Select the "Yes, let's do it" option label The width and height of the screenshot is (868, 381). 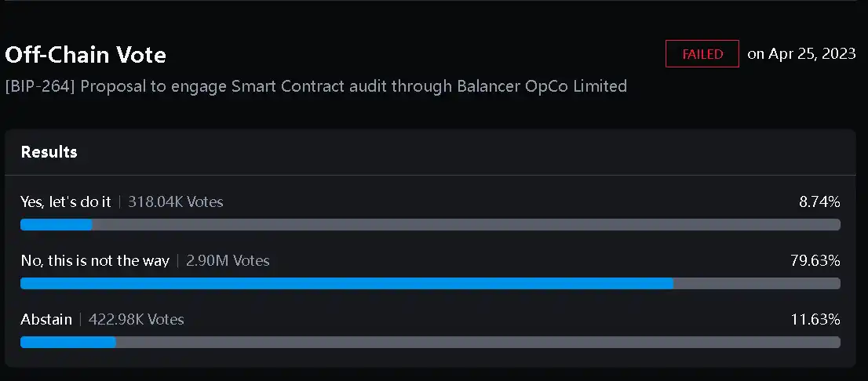66,202
